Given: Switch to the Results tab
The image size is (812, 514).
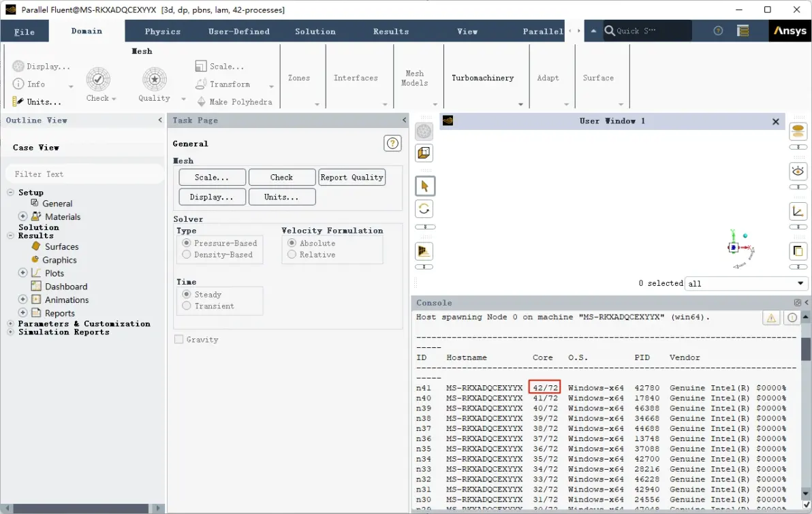Looking at the screenshot, I should click(391, 31).
